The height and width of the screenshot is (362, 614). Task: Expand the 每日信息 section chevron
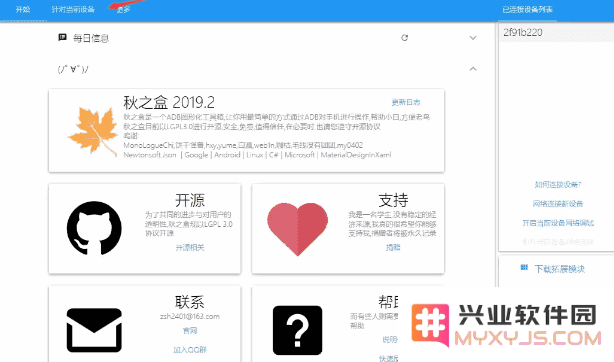click(x=473, y=38)
